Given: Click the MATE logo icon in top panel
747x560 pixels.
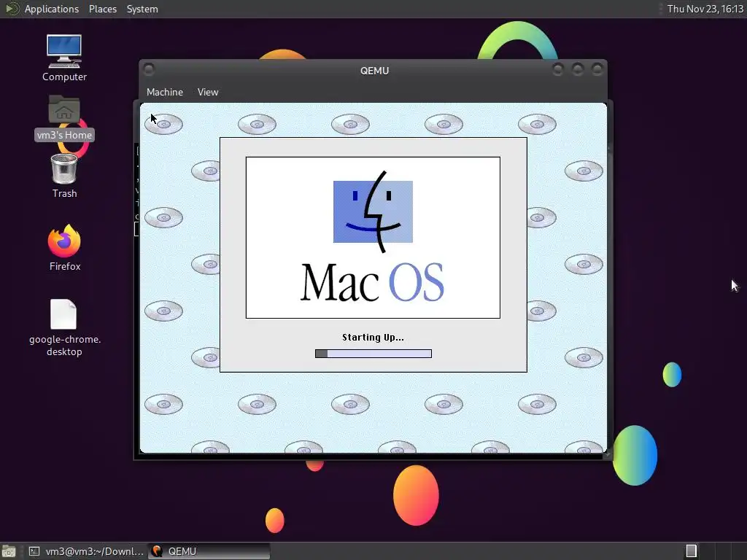Looking at the screenshot, I should click(x=12, y=9).
